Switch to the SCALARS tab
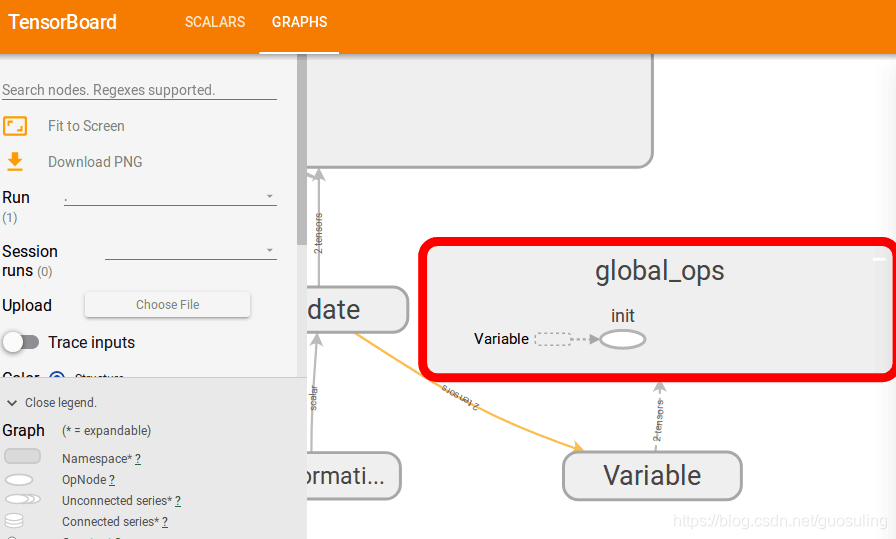896x539 pixels. (215, 22)
